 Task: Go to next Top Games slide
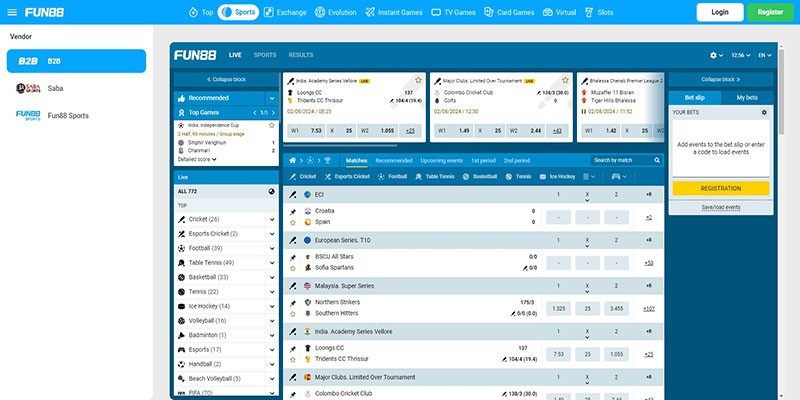[273, 113]
